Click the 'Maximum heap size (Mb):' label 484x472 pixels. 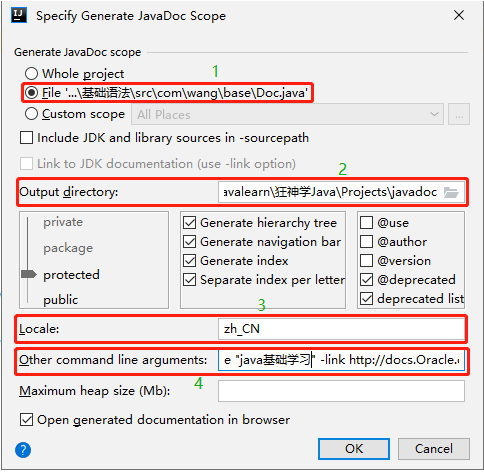pyautogui.click(x=95, y=391)
